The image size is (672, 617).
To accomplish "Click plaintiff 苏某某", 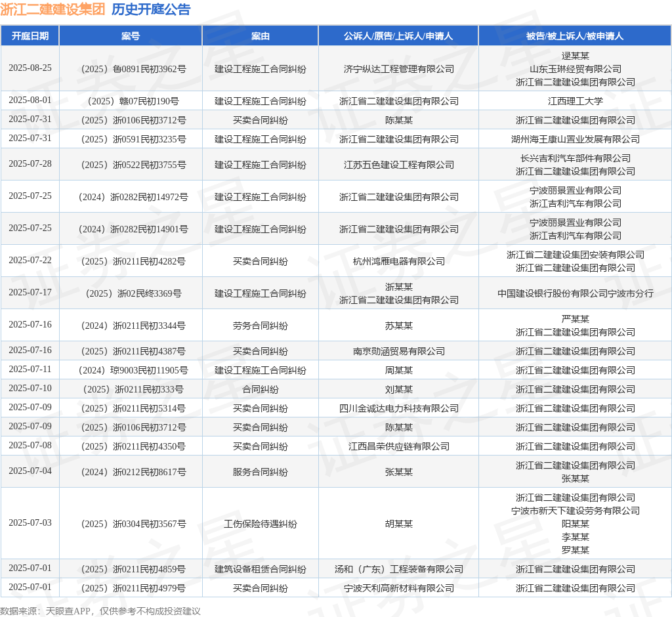I will tap(398, 326).
